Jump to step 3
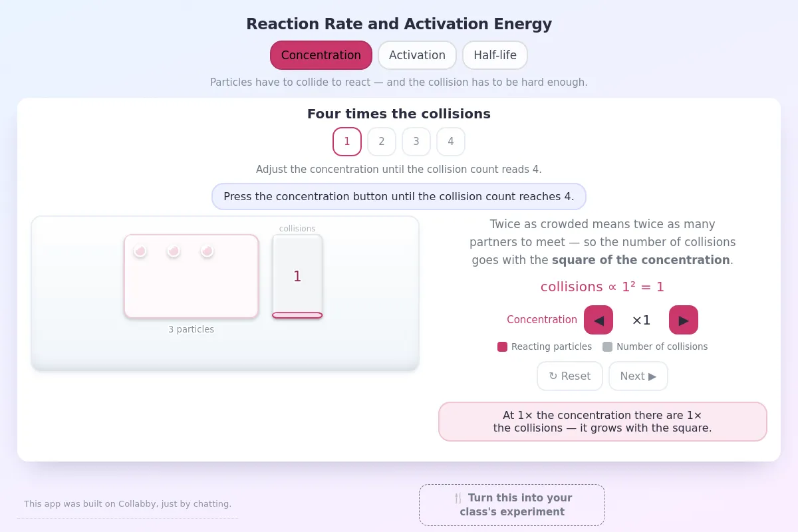798x532 pixels. (x=416, y=142)
